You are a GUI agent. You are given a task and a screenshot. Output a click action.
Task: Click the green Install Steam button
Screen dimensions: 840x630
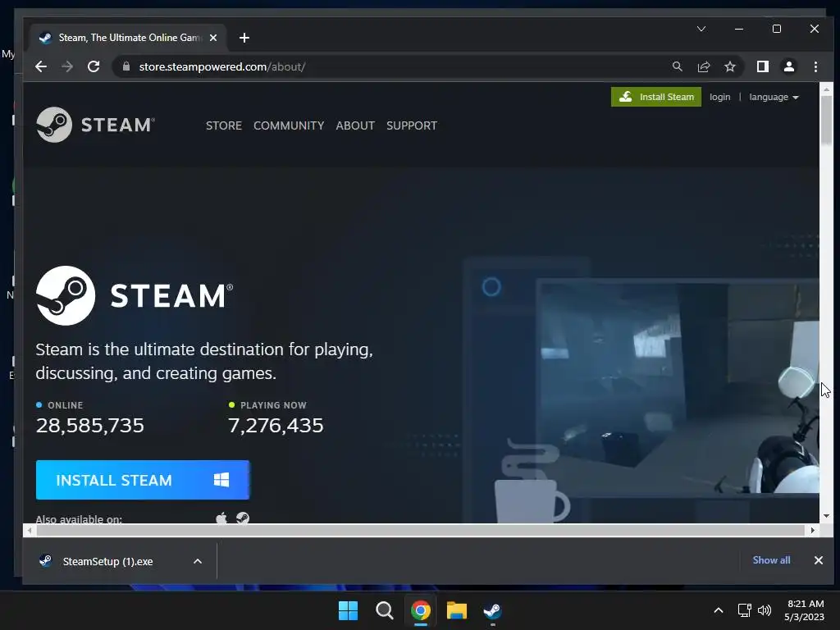655,97
